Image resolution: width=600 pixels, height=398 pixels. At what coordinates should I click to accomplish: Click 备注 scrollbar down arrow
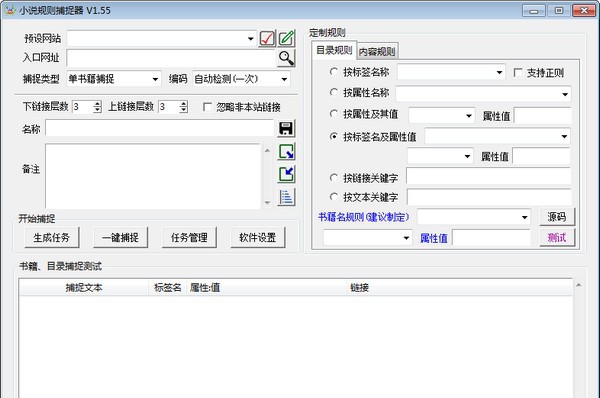point(267,202)
